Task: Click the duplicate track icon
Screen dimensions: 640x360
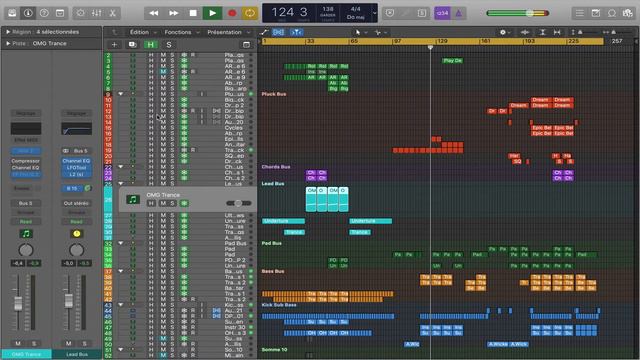Action: click(133, 45)
